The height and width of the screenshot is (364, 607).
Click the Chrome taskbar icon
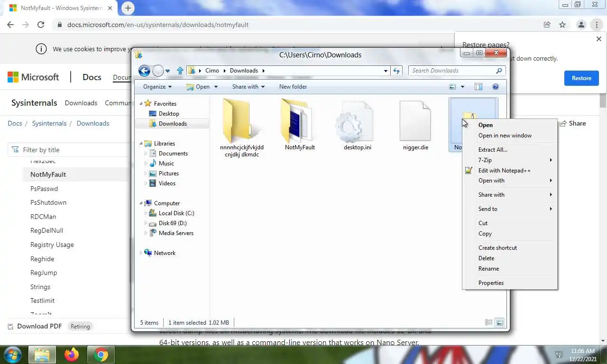click(101, 355)
